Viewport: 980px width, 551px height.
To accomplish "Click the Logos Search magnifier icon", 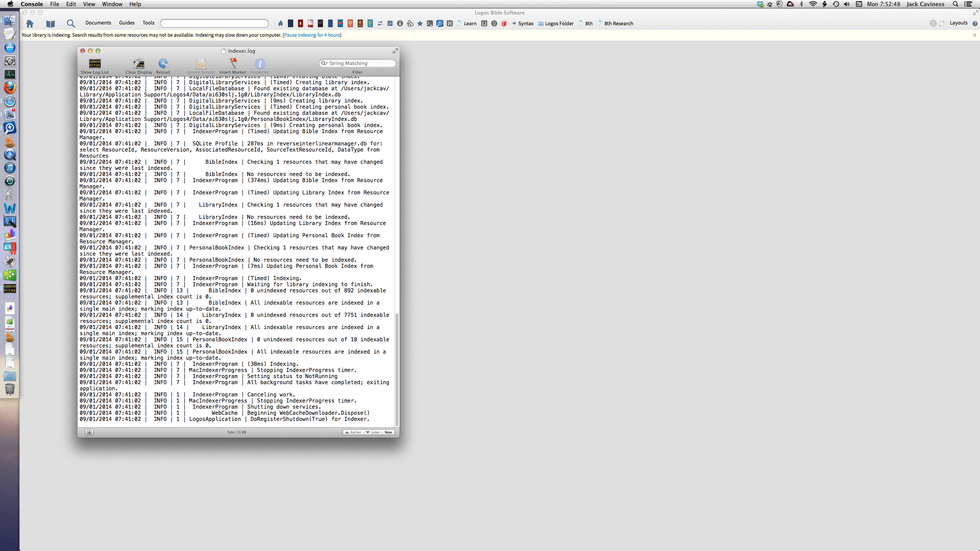I will click(71, 24).
